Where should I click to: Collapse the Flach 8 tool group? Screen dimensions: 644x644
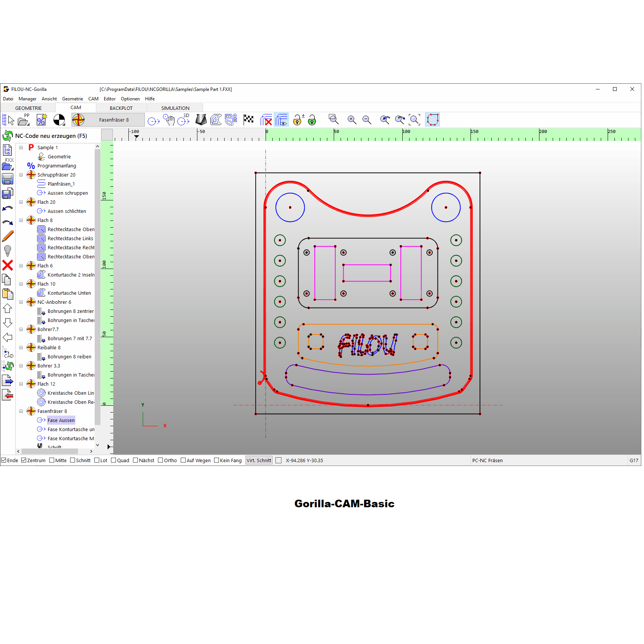(x=21, y=220)
